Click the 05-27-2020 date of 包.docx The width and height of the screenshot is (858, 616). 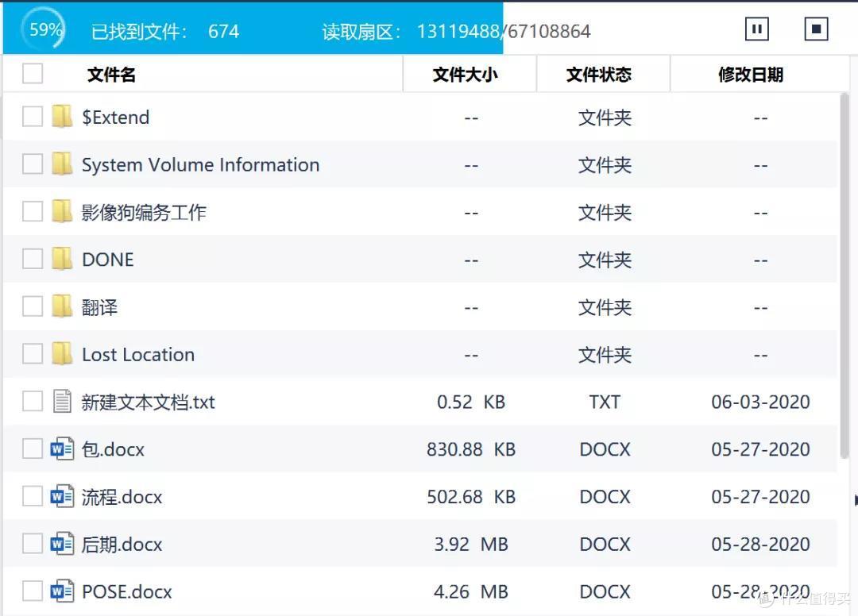click(x=760, y=449)
